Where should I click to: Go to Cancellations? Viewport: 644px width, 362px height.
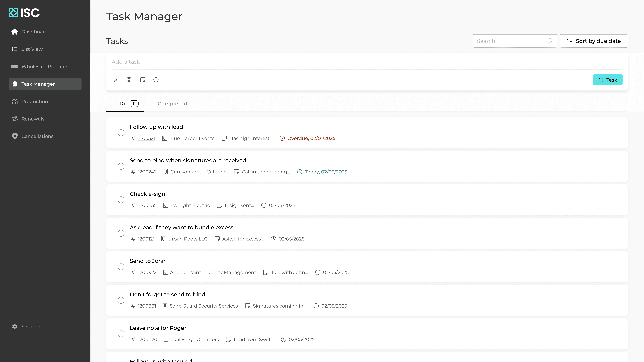tap(45, 136)
